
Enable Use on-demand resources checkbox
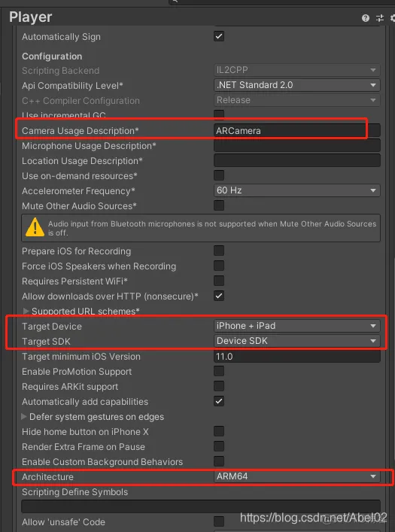coord(219,175)
